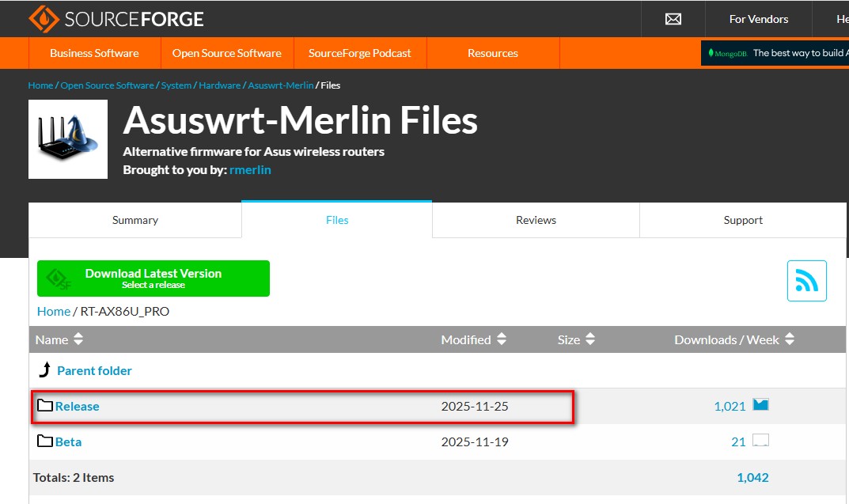
Task: Open Beta downloads chart icon
Action: [x=760, y=440]
